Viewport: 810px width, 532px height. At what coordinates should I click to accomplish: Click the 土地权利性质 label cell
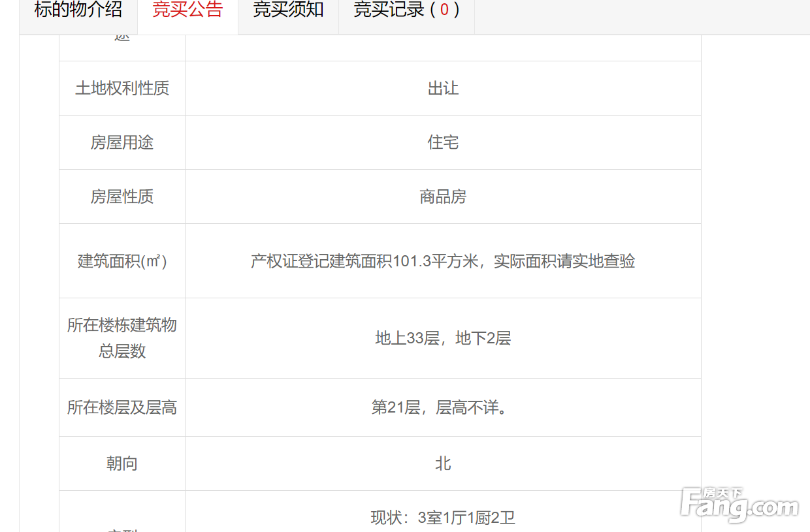pos(122,89)
